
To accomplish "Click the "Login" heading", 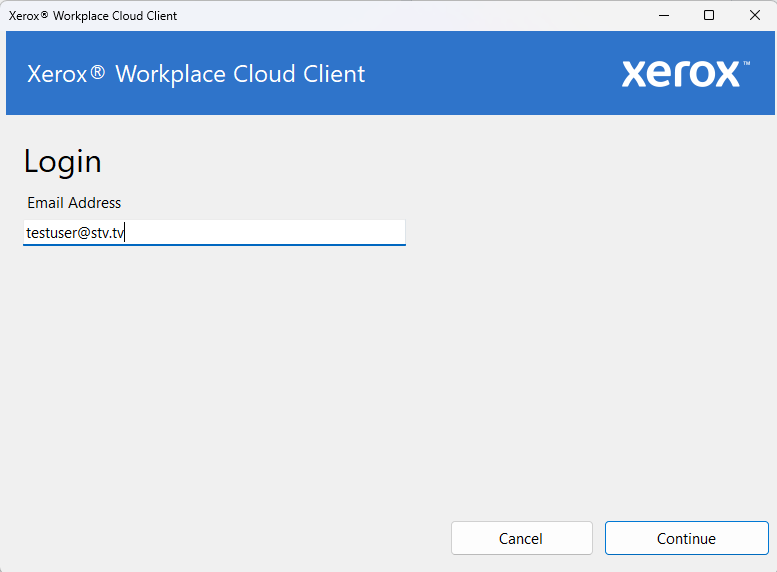I will pyautogui.click(x=62, y=161).
